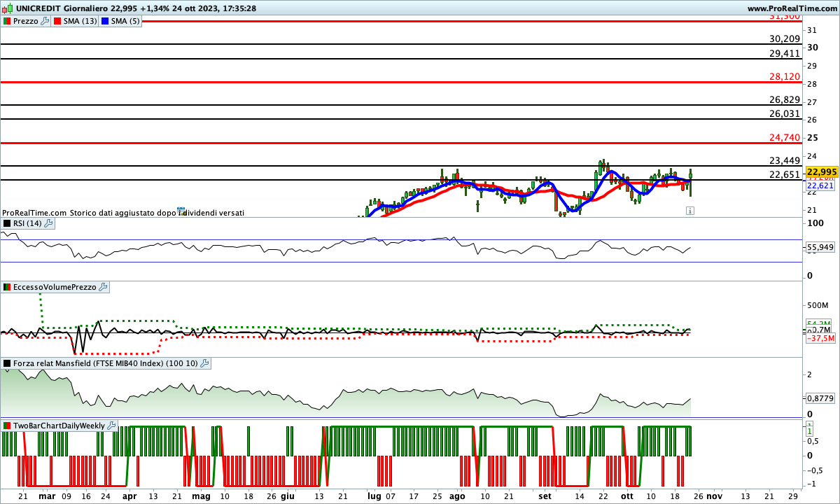The height and width of the screenshot is (504, 840).
Task: Click the 500M label on the volume axis
Action: [x=818, y=305]
